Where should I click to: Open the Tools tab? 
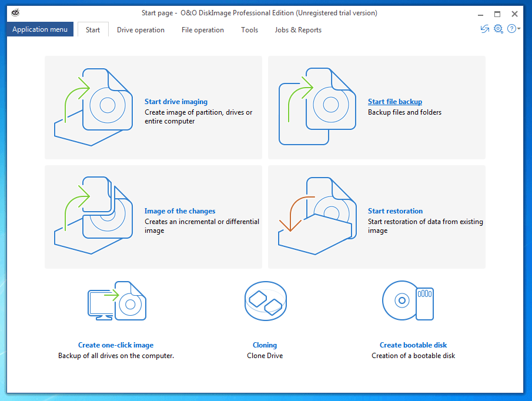(x=249, y=30)
